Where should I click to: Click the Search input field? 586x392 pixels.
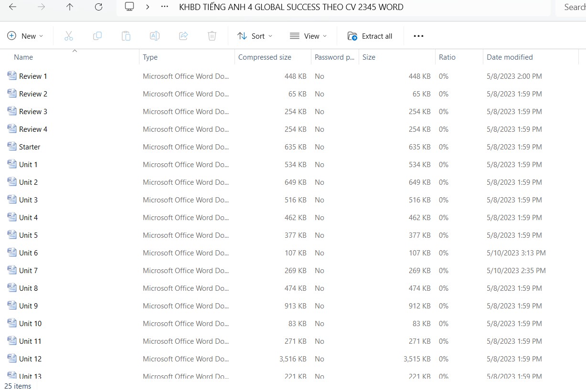(573, 7)
